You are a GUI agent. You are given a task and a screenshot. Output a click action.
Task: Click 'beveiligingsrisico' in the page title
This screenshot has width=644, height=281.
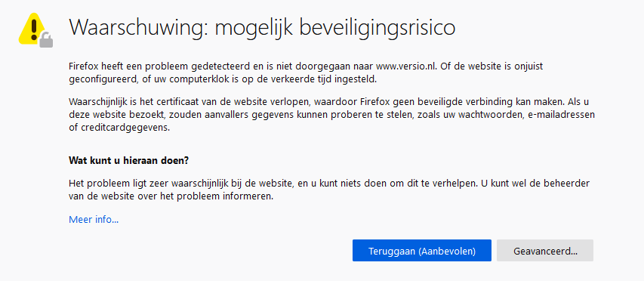coord(377,28)
